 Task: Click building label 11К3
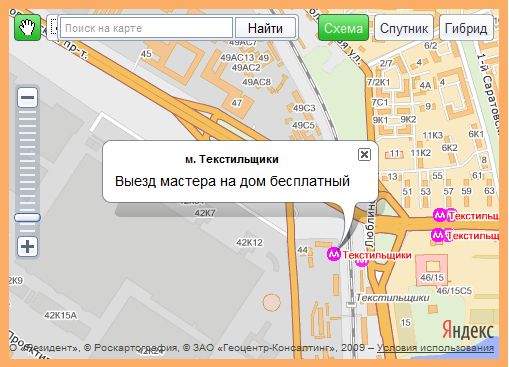433,135
